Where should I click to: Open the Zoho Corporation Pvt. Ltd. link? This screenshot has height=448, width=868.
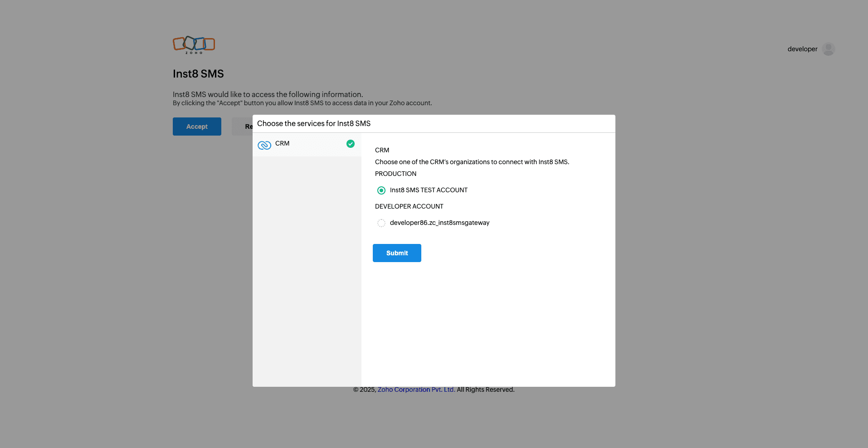416,390
